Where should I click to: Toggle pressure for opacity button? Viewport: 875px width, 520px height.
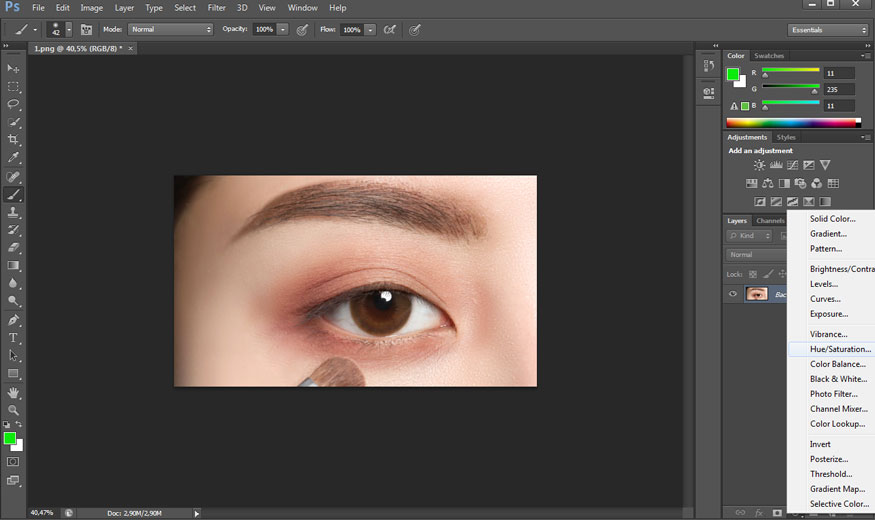click(x=302, y=30)
